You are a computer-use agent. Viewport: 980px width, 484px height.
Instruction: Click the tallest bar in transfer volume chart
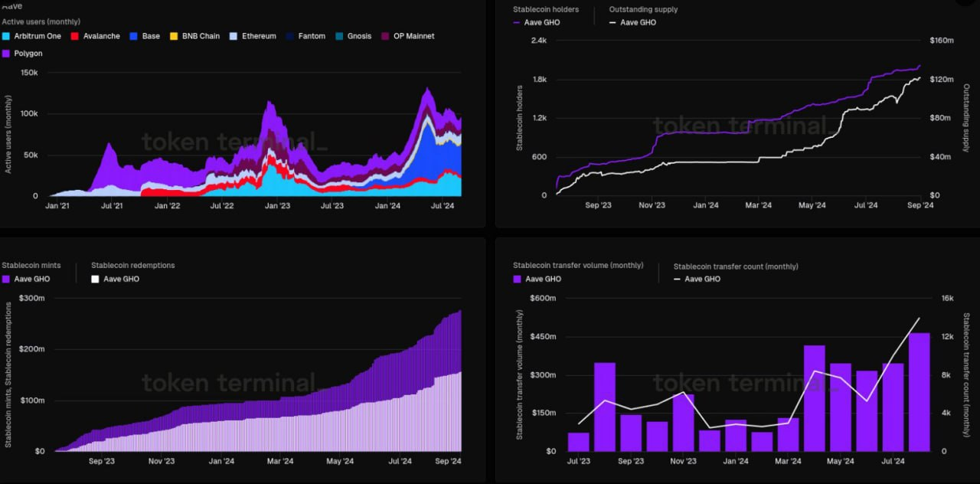point(919,391)
